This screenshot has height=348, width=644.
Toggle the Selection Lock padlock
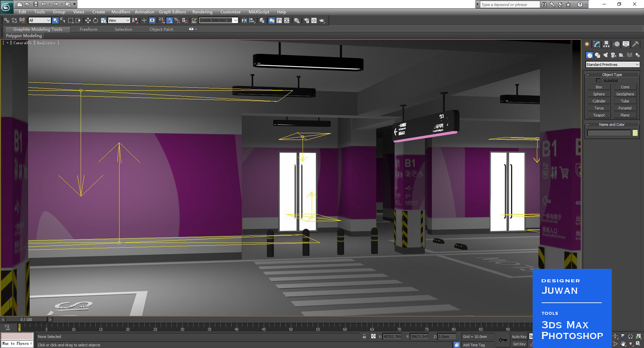pyautogui.click(x=364, y=336)
